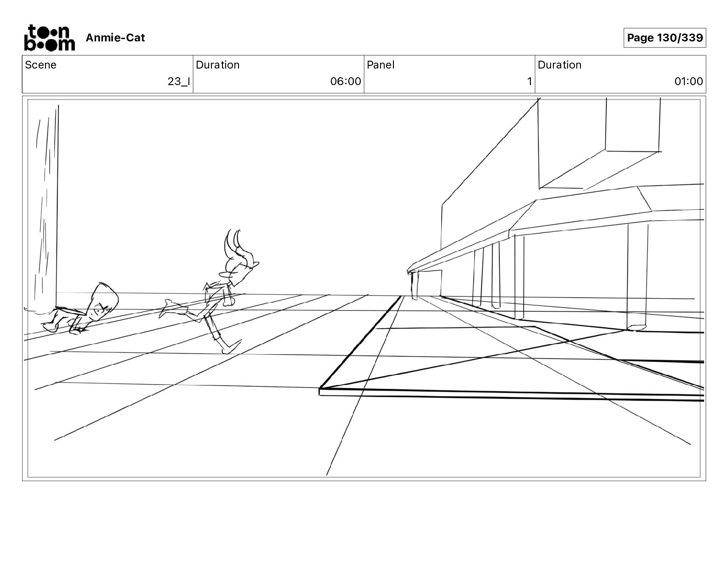Select the Scene label
The width and height of the screenshot is (728, 563).
pyautogui.click(x=41, y=65)
